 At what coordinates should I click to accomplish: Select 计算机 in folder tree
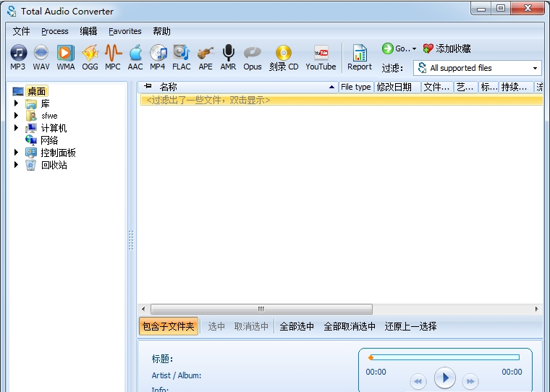[54, 128]
